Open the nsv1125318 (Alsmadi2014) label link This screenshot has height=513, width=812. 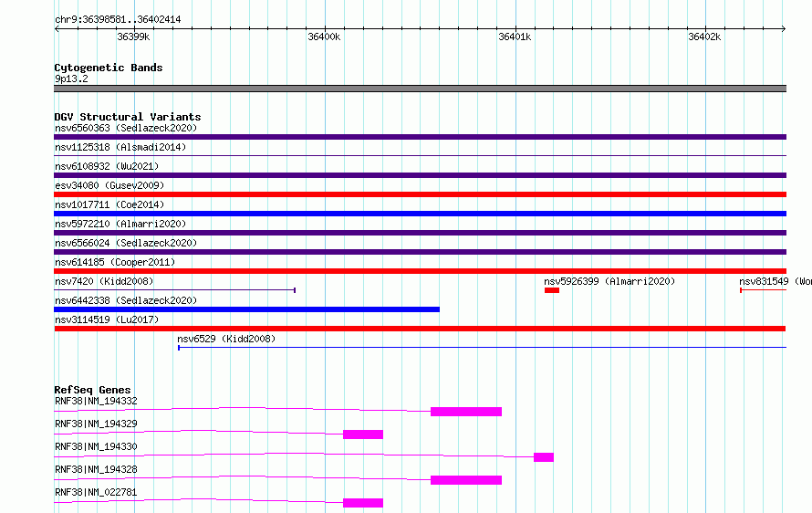pos(120,147)
